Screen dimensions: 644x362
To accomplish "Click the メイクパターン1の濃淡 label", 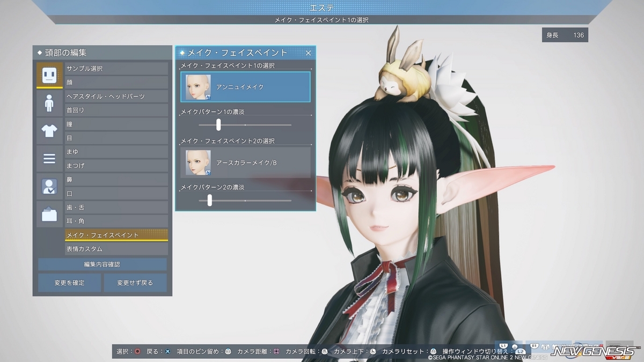I will tap(213, 112).
